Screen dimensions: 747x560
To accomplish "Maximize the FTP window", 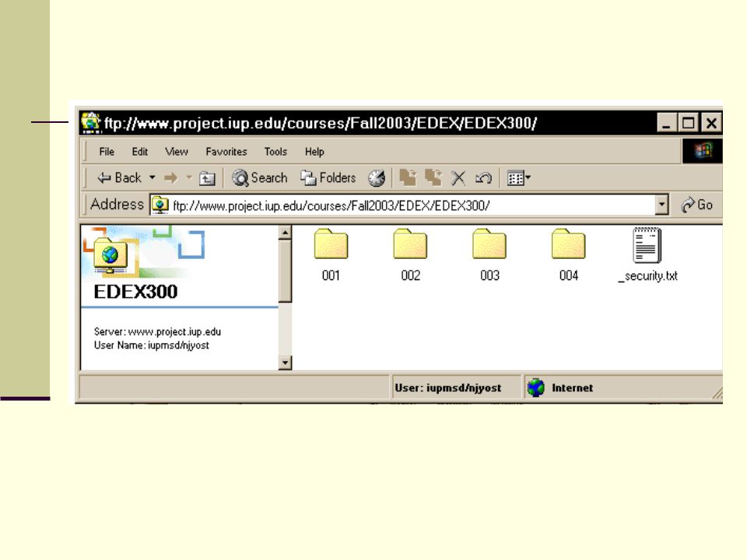I will 689,123.
